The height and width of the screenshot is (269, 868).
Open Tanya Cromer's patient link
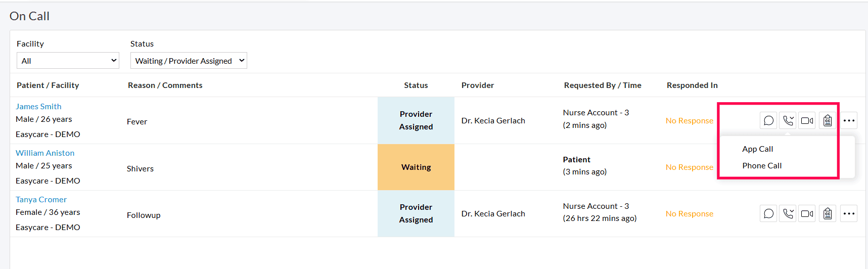(41, 200)
